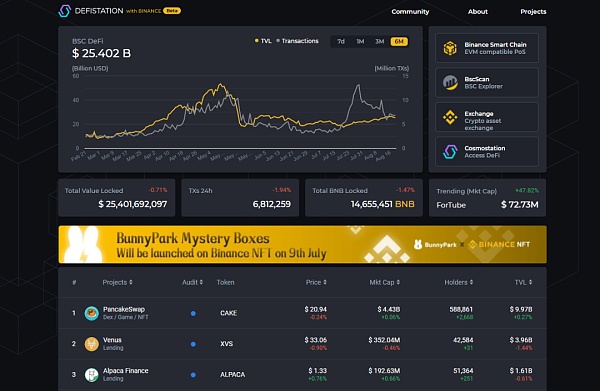Sort the table by TVL column
The image size is (600, 391).
click(523, 282)
